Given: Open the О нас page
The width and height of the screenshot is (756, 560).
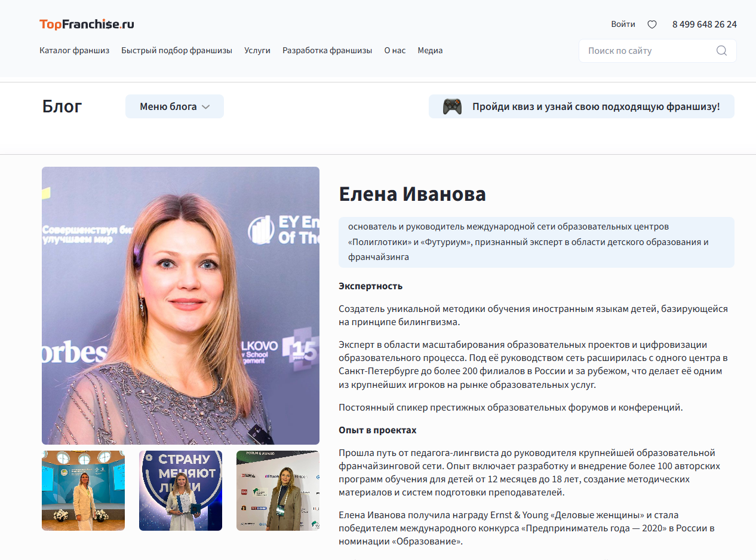Looking at the screenshot, I should (x=395, y=51).
